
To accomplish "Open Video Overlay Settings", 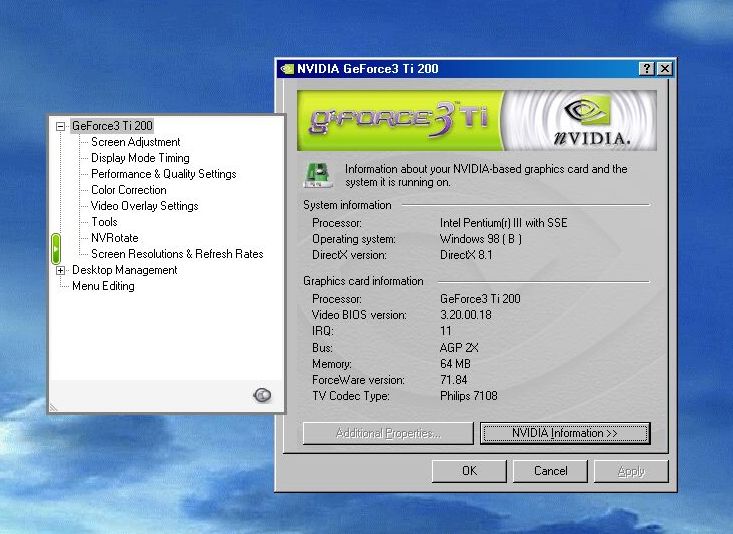I will (x=144, y=206).
